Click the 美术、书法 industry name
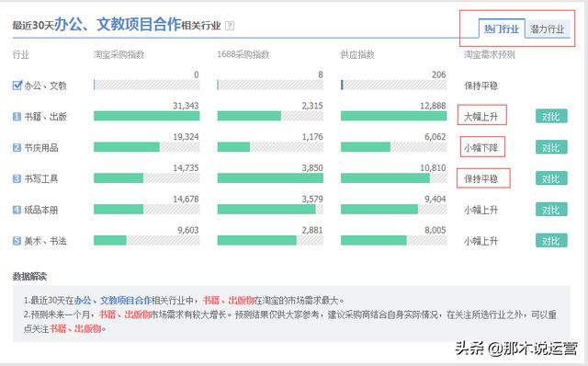Screen dimensions: 588x366 (45, 241)
